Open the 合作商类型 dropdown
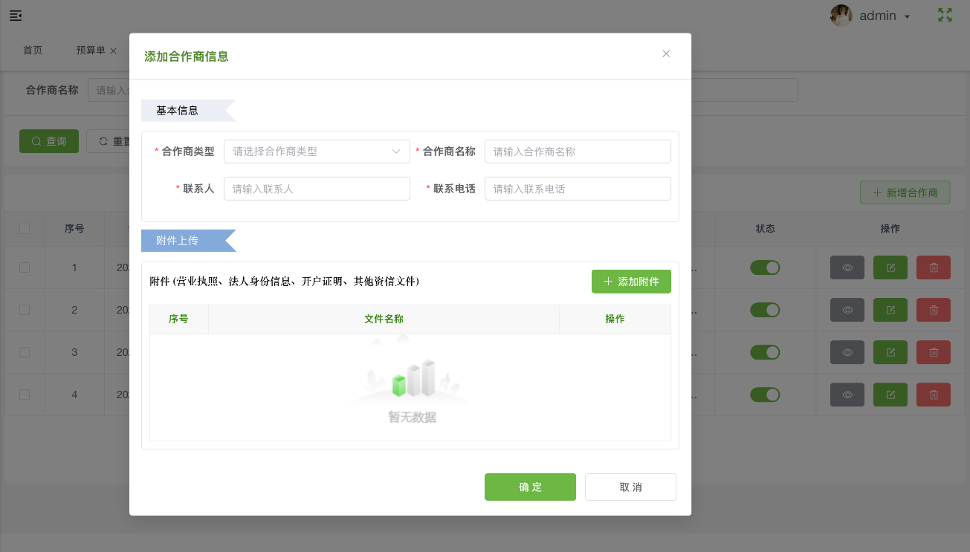 pos(317,152)
